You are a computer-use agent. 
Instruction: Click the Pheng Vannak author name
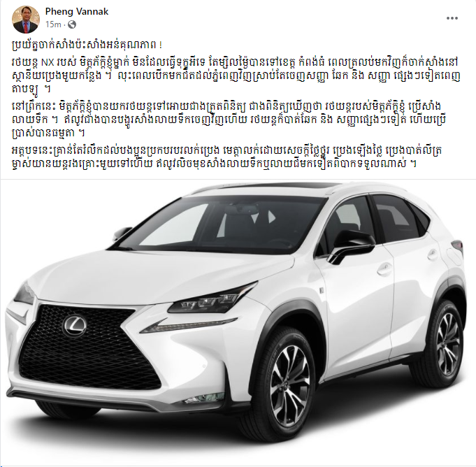76,12
